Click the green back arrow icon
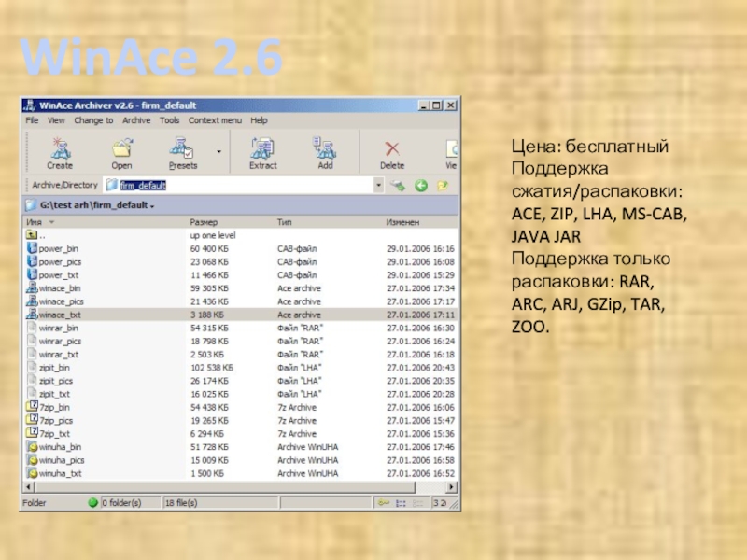The width and height of the screenshot is (747, 560). pyautogui.click(x=421, y=186)
